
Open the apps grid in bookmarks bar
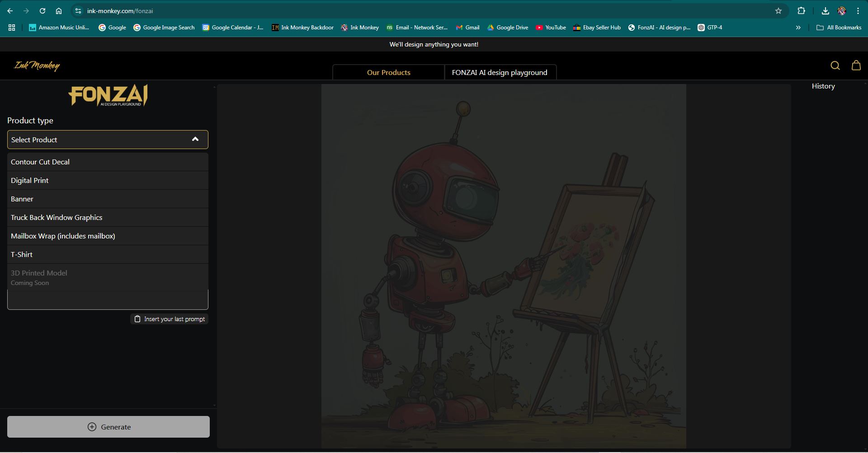12,28
